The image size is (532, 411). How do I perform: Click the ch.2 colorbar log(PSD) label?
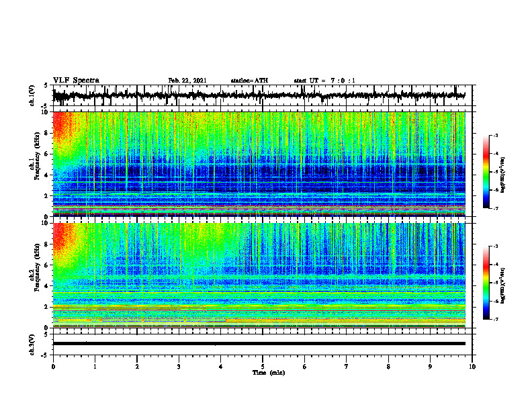coord(503,285)
